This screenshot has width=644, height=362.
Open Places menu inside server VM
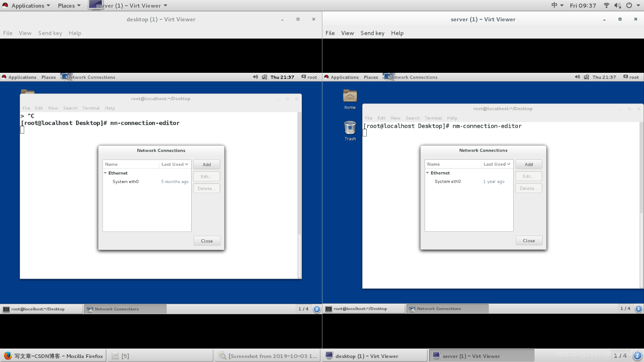tap(371, 77)
